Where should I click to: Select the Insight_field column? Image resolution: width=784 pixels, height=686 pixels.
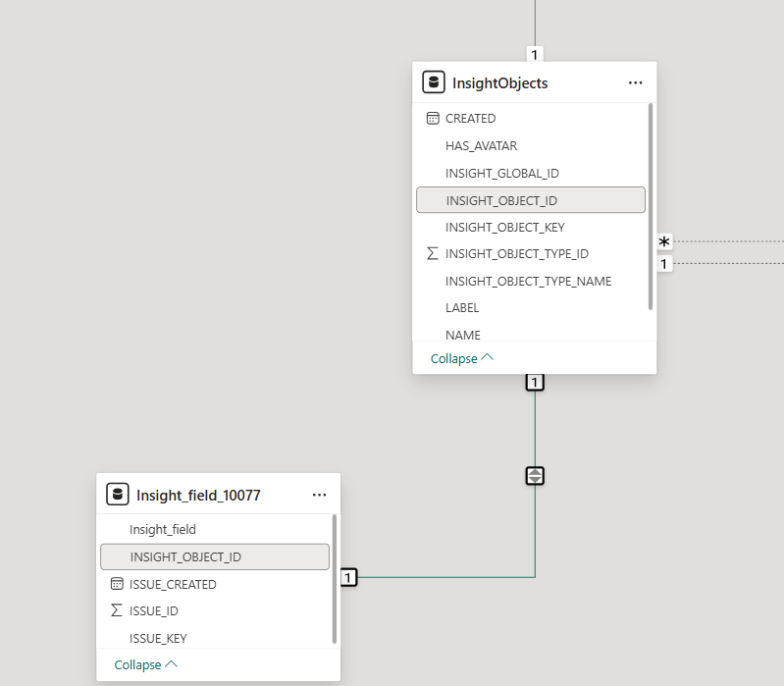point(163,529)
